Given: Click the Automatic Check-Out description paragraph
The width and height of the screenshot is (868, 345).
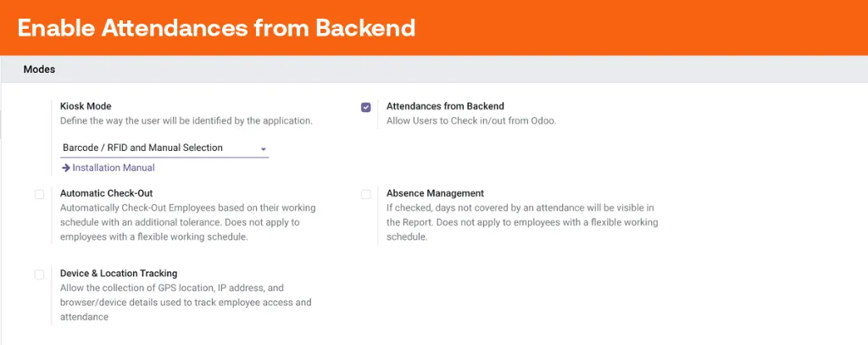Looking at the screenshot, I should tap(187, 223).
